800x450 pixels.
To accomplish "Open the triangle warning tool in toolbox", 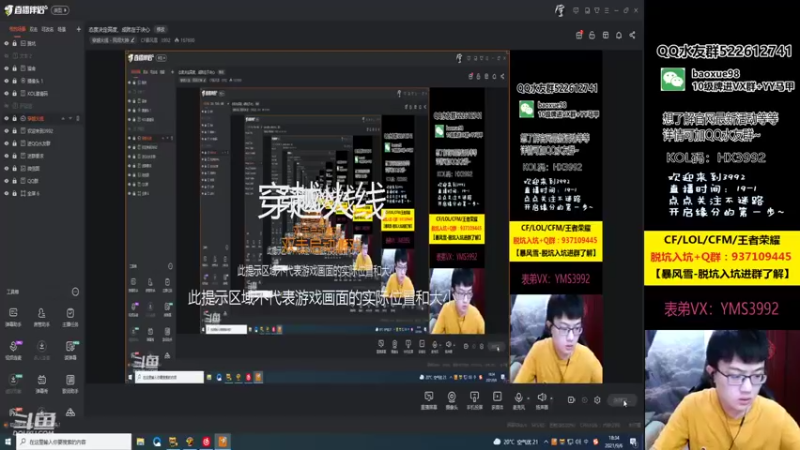I will tap(70, 412).
